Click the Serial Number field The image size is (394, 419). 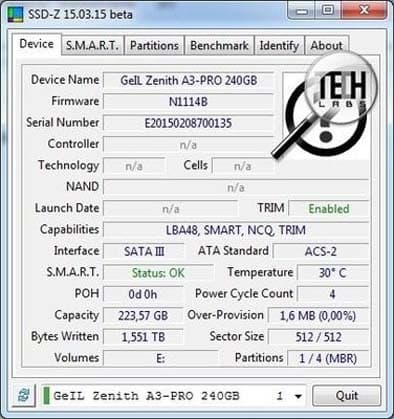pos(189,123)
